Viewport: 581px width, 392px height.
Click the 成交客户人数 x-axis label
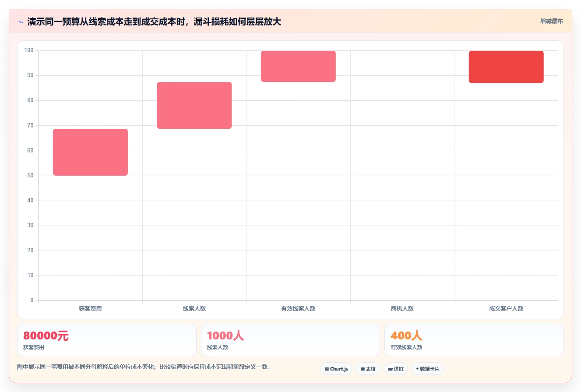pyautogui.click(x=506, y=308)
